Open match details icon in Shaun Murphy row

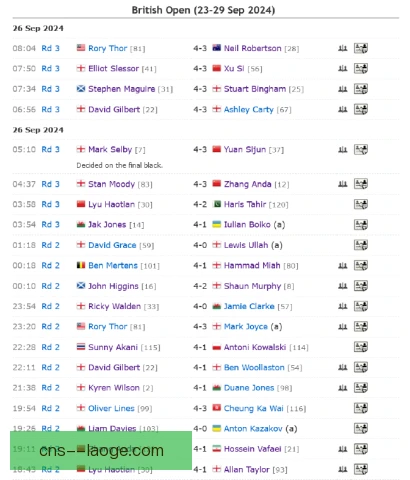361,286
